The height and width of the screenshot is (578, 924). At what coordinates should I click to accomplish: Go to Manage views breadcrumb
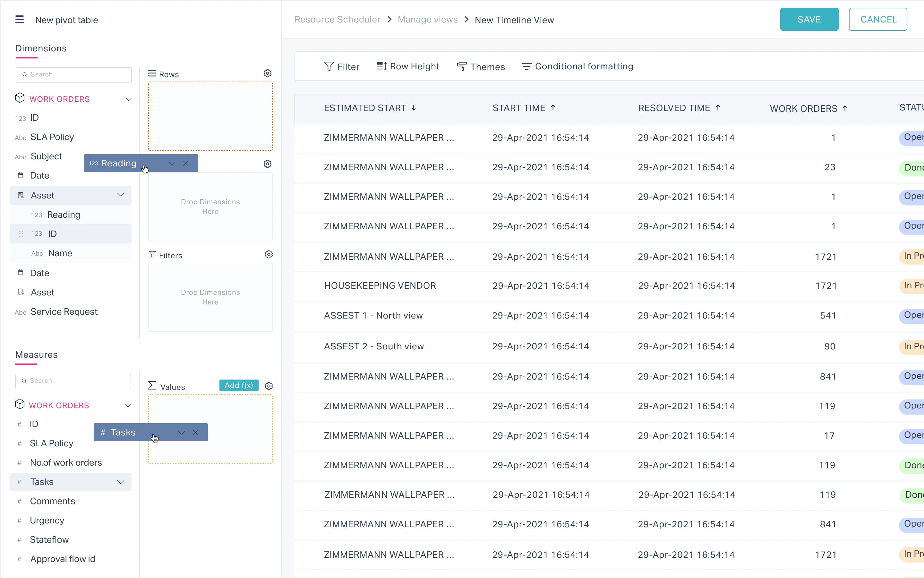[428, 20]
